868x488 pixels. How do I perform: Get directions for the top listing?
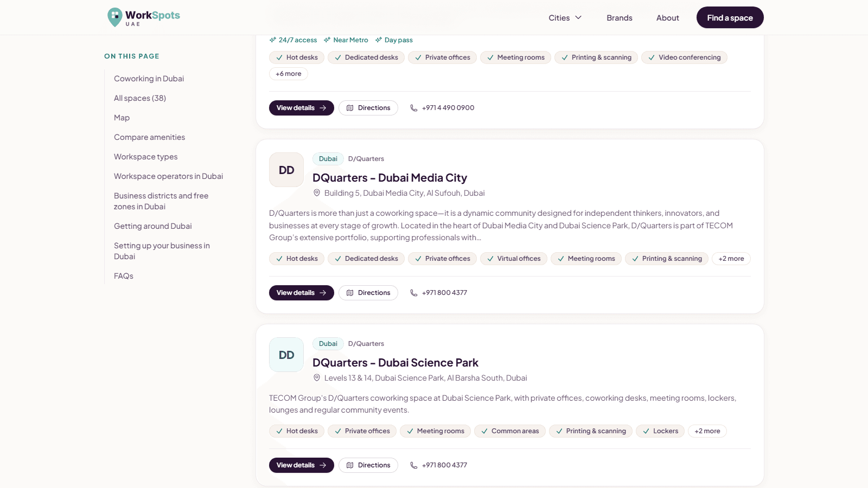click(x=368, y=108)
